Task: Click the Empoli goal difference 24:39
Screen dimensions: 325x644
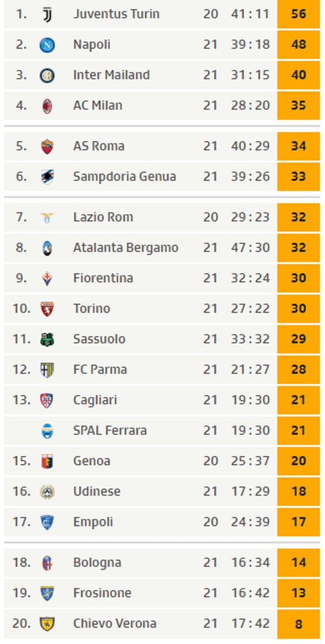Action: coord(250,522)
